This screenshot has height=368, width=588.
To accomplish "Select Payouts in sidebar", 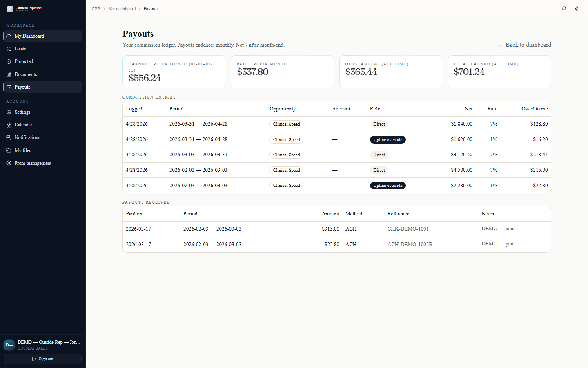I will coord(43,87).
